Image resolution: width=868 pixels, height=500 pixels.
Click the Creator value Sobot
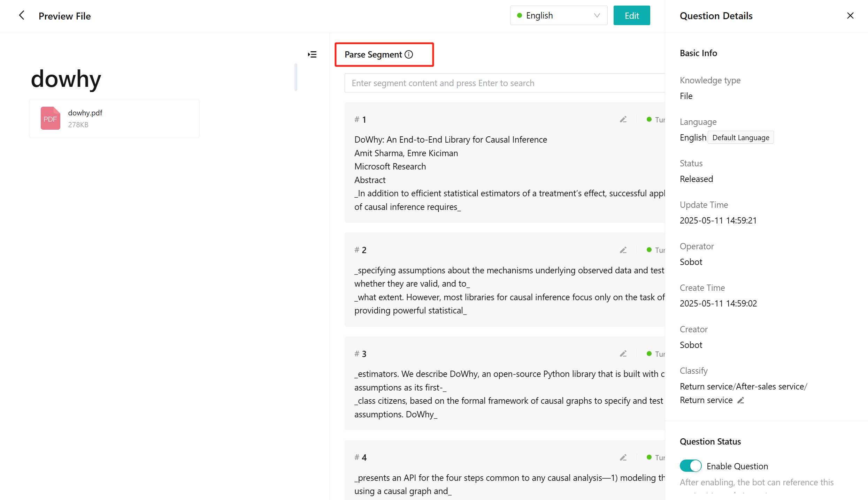point(691,345)
